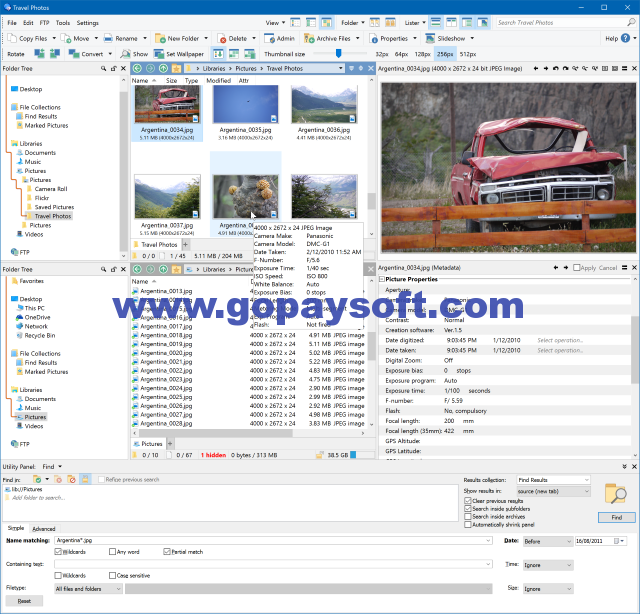Click search icon in top Folder Tree header
Viewport: 640px width, 614px height.
[x=104, y=69]
